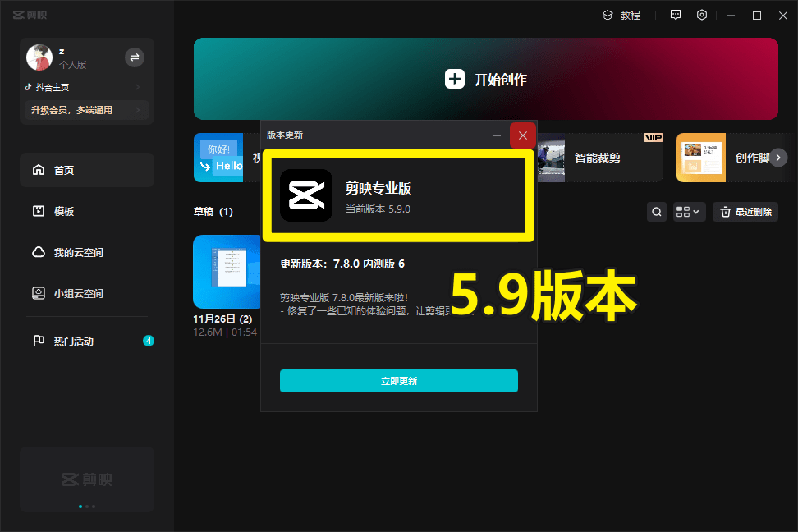Click 开始创作 to start creating

485,79
